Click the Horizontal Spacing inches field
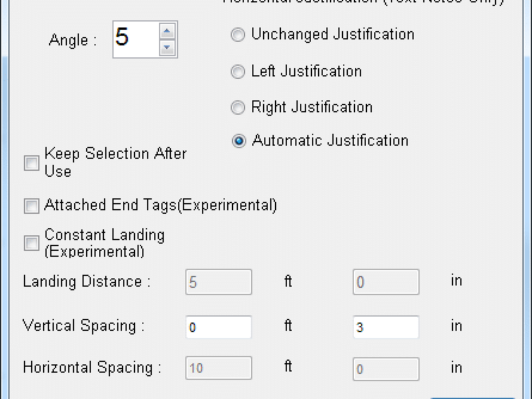532x399 pixels. [x=386, y=368]
